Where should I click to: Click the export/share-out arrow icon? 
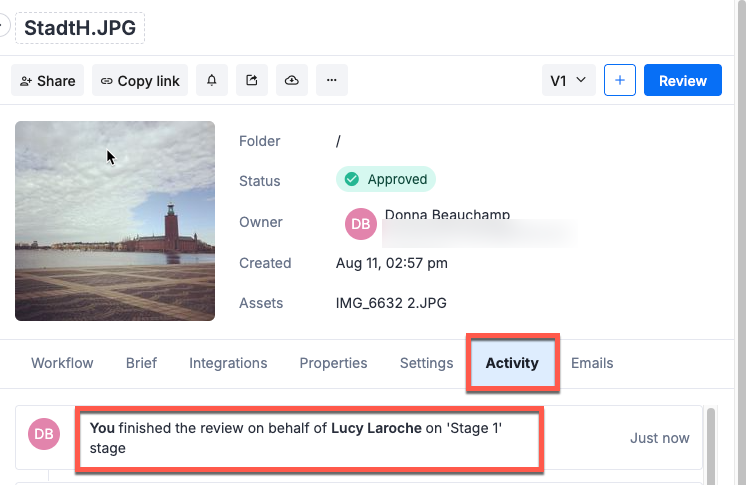pyautogui.click(x=252, y=81)
